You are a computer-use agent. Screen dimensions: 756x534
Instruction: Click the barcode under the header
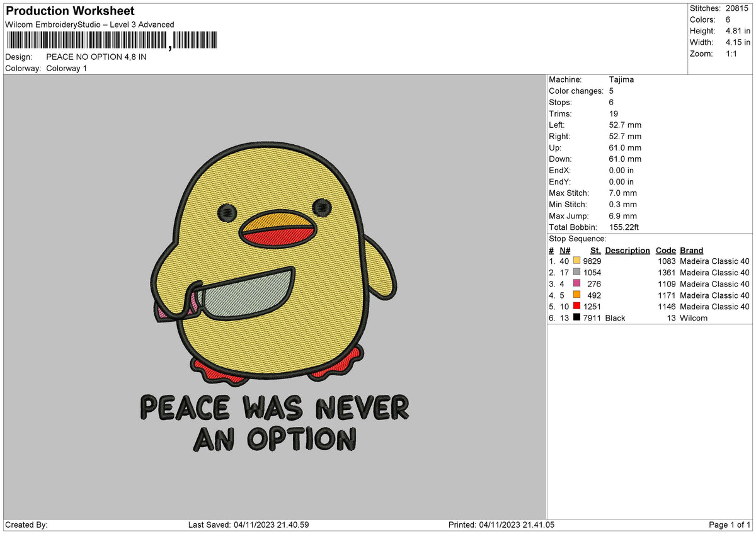click(111, 41)
